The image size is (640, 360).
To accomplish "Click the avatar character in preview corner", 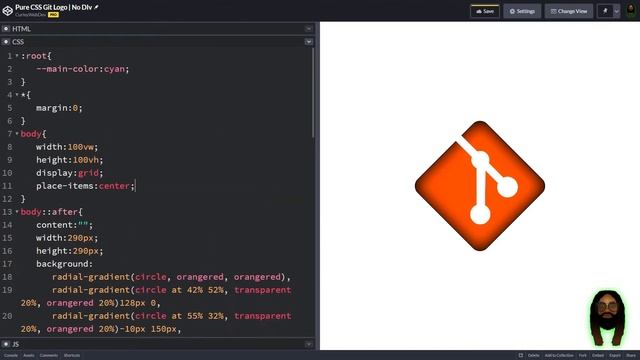I will 607,318.
